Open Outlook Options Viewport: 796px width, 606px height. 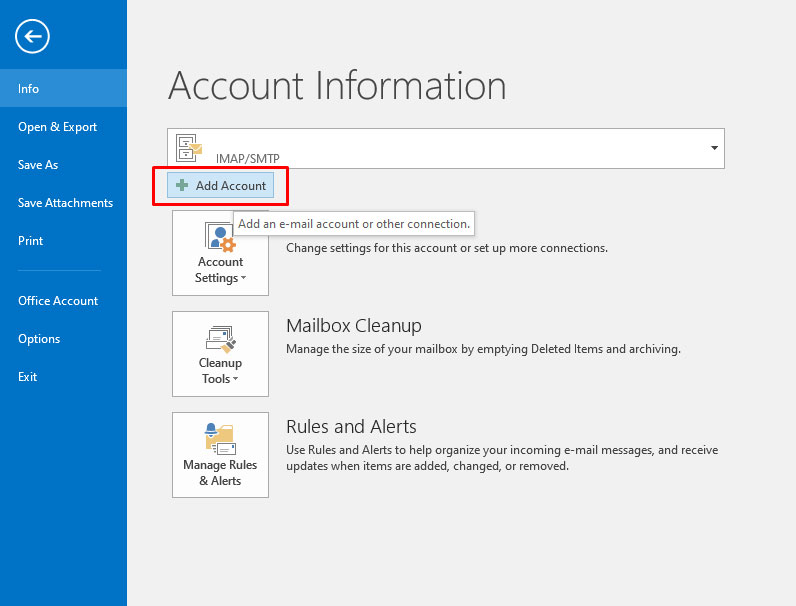pos(63,339)
